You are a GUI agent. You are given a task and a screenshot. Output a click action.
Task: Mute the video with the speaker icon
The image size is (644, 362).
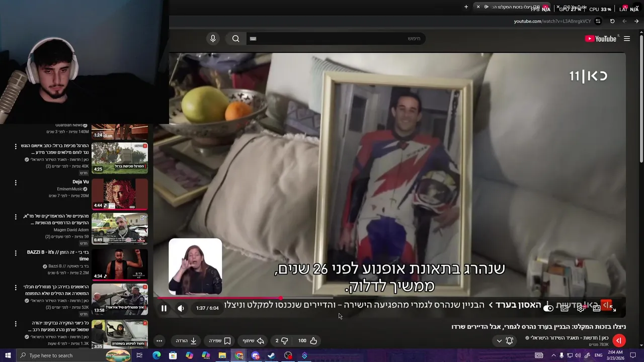181,308
